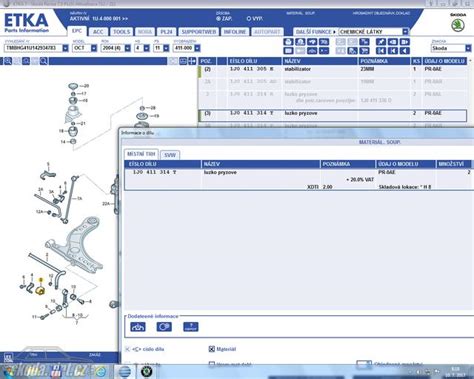Sort by the Název column header
This screenshot has width=474, height=379.
click(320, 61)
